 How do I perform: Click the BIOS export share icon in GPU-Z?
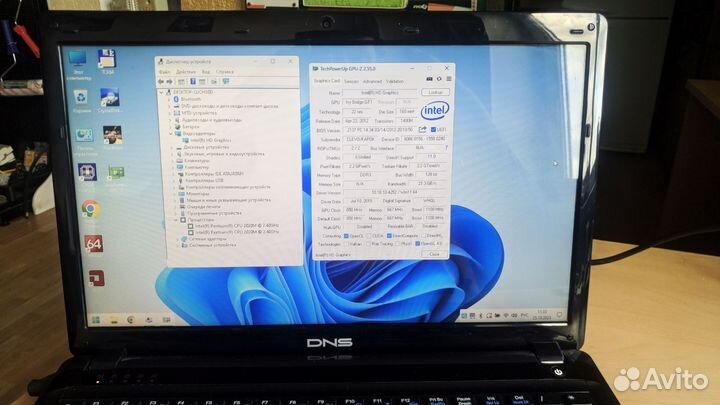coord(422,129)
